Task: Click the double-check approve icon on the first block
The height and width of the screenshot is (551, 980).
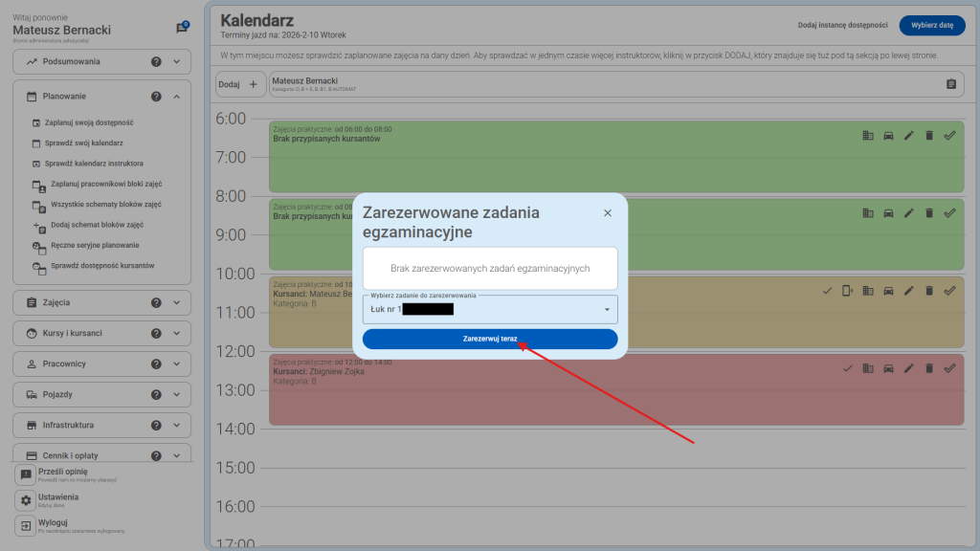Action: pos(950,136)
